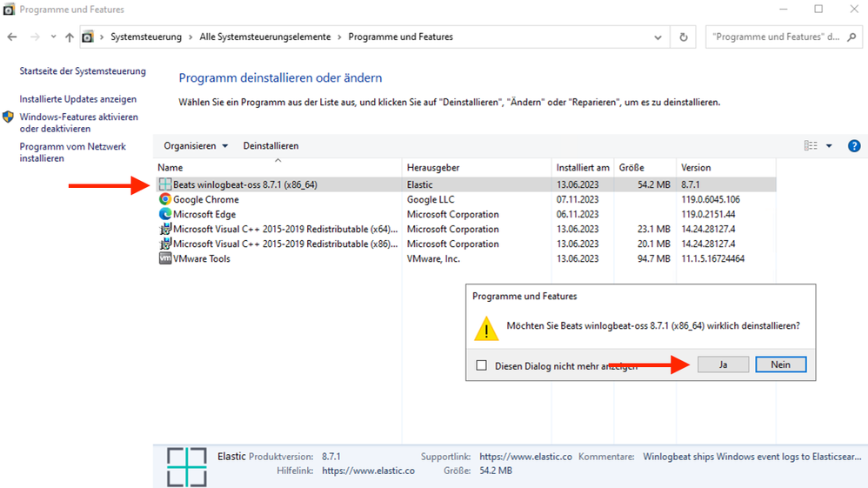Click the Hilfelink https://www.elastic.co value

pos(368,471)
